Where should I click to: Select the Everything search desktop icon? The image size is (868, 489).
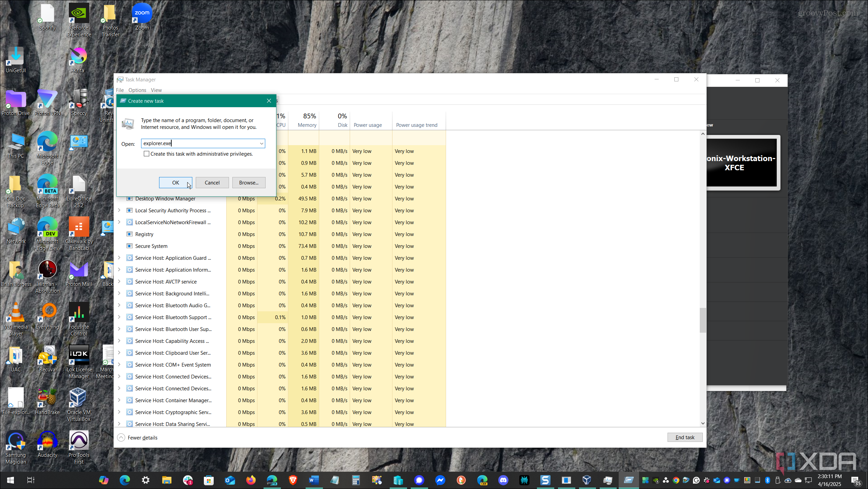pos(47,316)
